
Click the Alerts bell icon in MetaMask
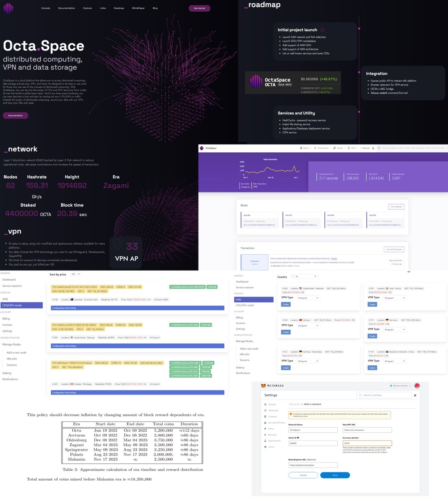[265, 428]
